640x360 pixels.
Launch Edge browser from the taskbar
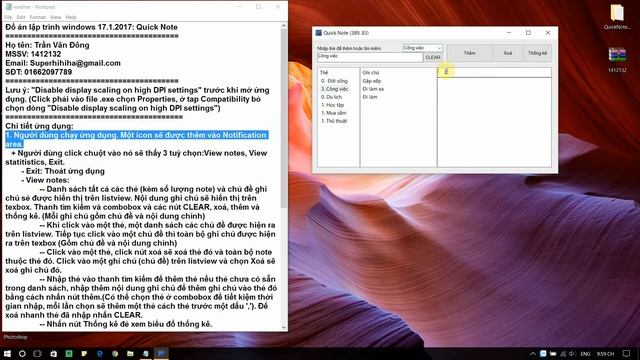100,353
